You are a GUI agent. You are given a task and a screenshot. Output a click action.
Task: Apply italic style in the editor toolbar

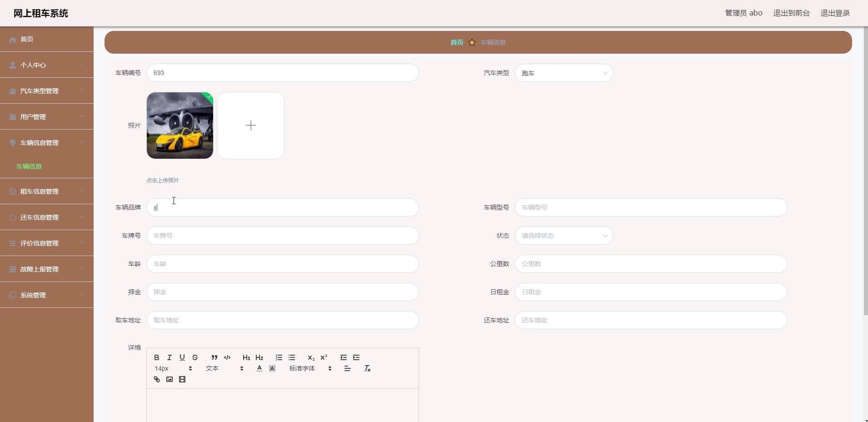click(170, 357)
